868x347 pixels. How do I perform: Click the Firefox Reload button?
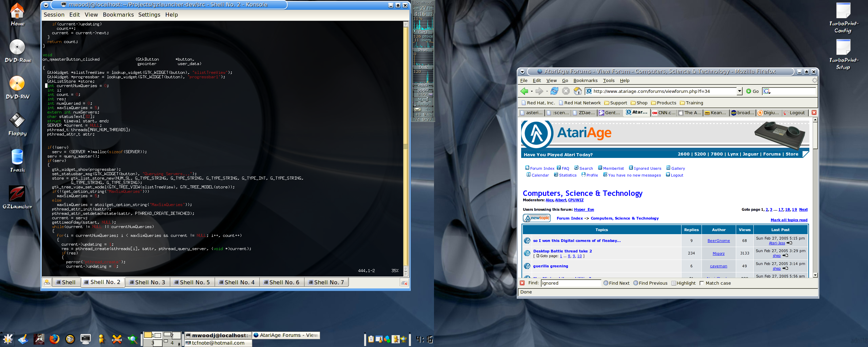pyautogui.click(x=554, y=91)
